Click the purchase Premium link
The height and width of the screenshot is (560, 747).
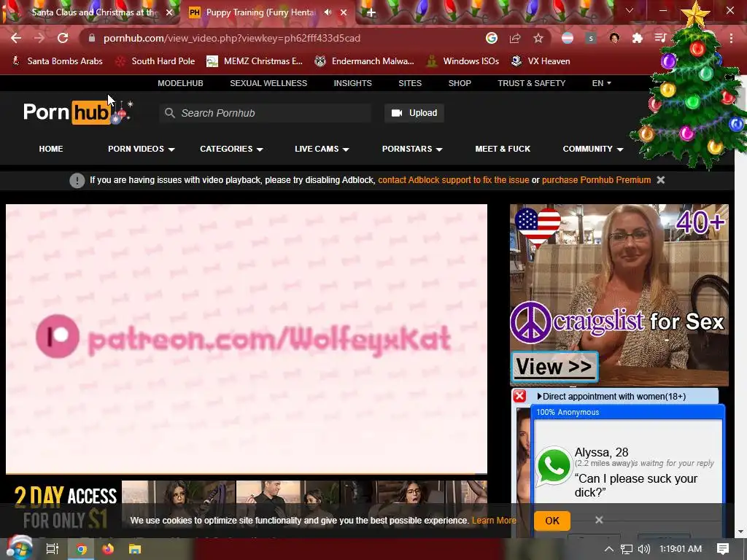click(597, 180)
